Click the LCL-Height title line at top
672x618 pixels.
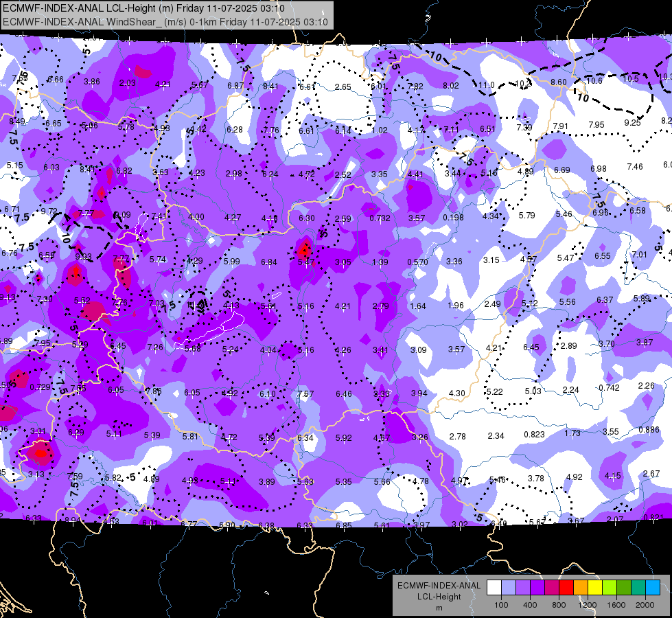pyautogui.click(x=143, y=8)
